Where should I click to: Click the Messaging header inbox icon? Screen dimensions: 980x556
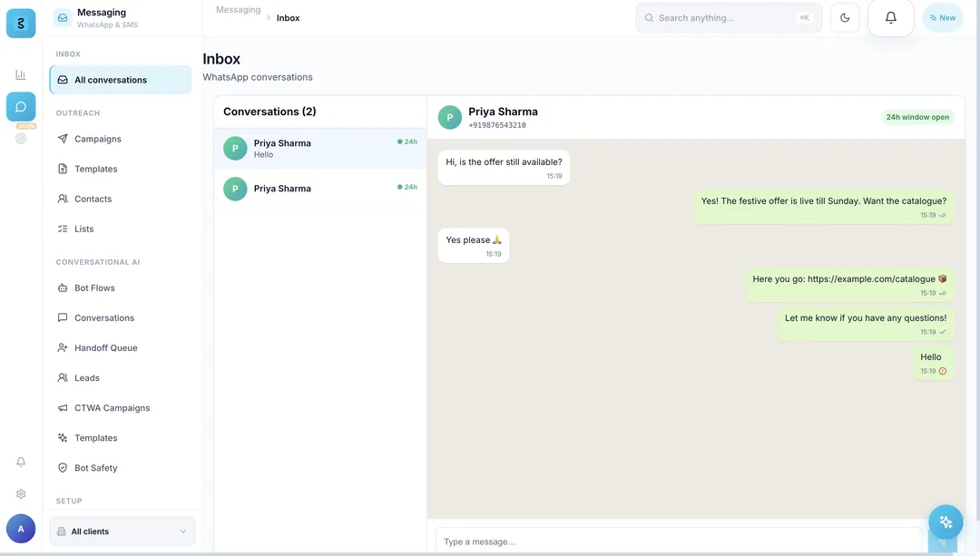point(63,17)
